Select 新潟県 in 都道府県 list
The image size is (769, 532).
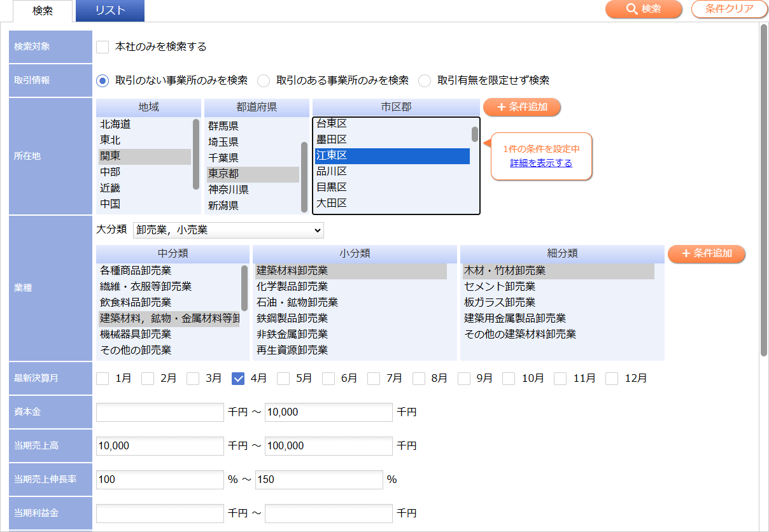click(x=253, y=206)
